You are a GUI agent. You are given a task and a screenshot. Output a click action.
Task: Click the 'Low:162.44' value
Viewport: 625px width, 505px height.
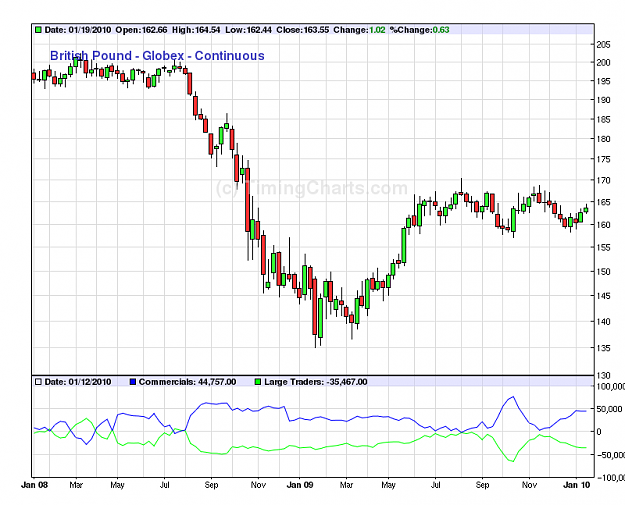pyautogui.click(x=248, y=30)
